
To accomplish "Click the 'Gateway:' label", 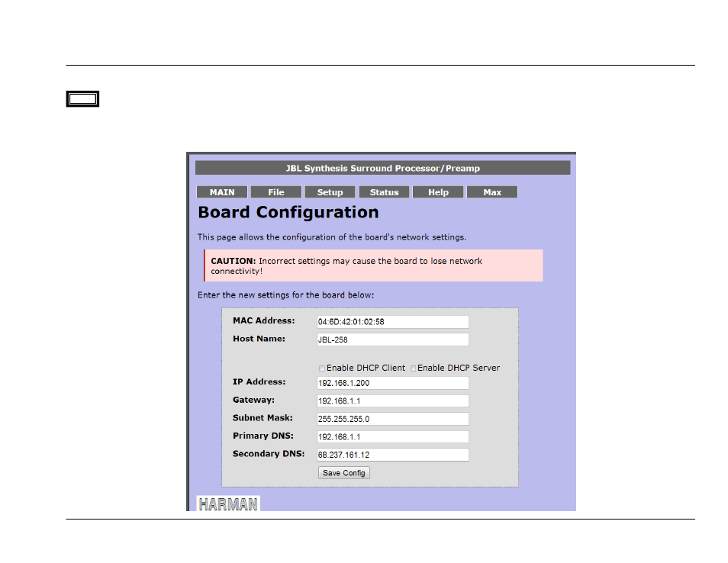I will click(x=253, y=400).
